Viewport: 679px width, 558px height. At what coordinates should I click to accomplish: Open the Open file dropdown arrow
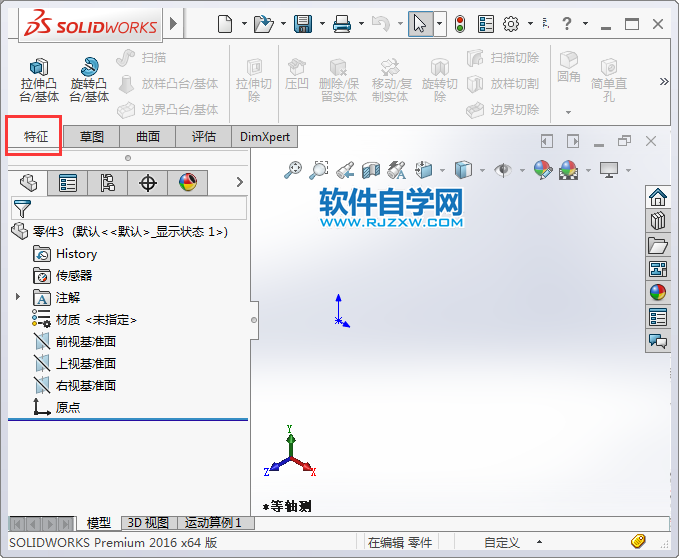[283, 24]
